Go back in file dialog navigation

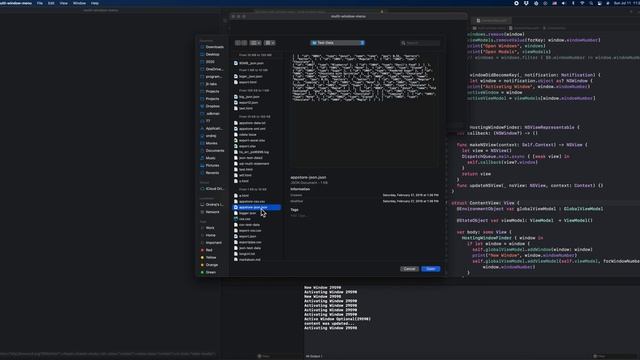[238, 43]
